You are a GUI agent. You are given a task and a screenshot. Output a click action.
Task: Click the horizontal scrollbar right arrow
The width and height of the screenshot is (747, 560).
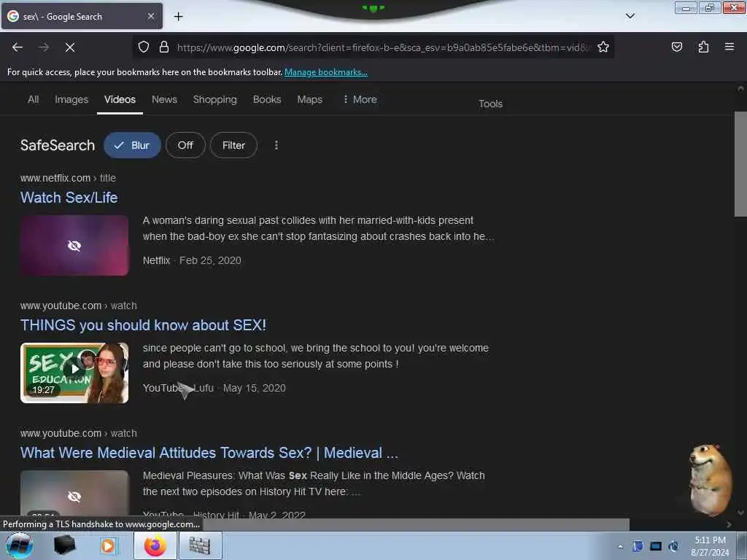pos(729,524)
